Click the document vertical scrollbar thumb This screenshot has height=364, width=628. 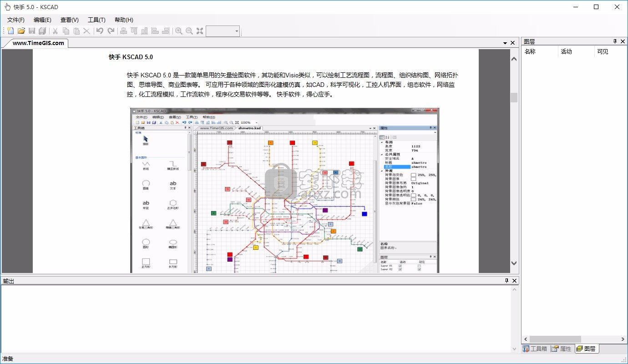pos(514,97)
